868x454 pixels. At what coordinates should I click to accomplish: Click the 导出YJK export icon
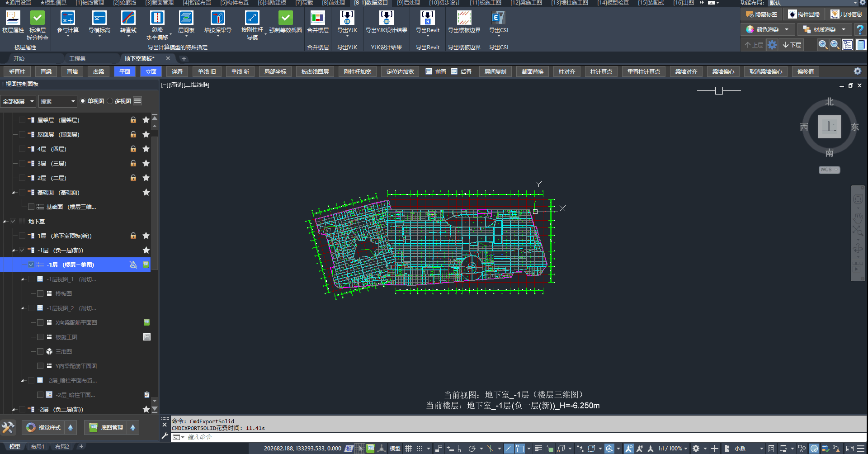point(347,18)
